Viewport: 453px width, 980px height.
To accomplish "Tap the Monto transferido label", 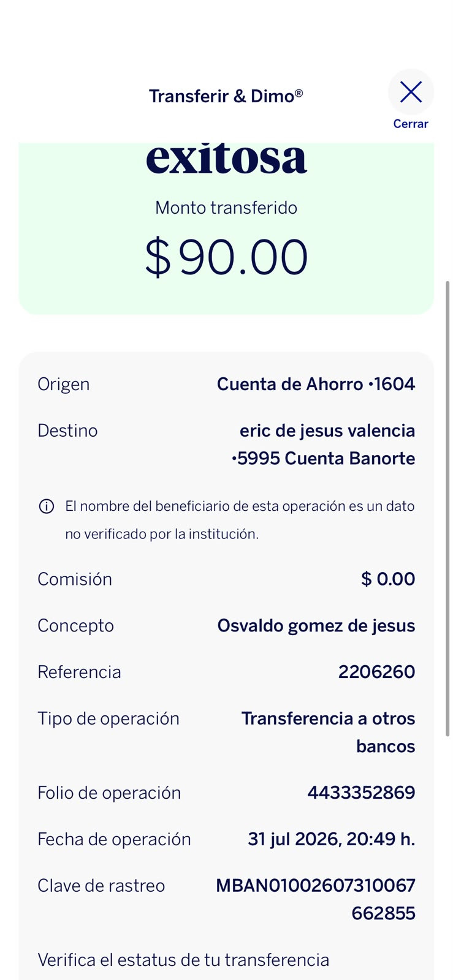I will point(226,208).
